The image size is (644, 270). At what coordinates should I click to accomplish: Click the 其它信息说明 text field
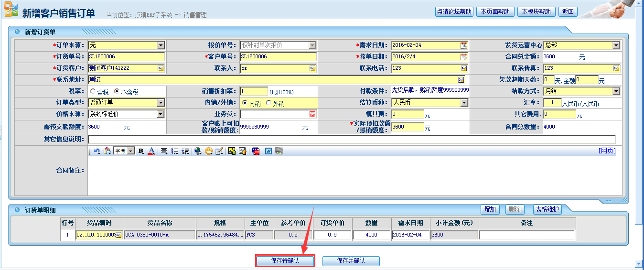[352, 139]
